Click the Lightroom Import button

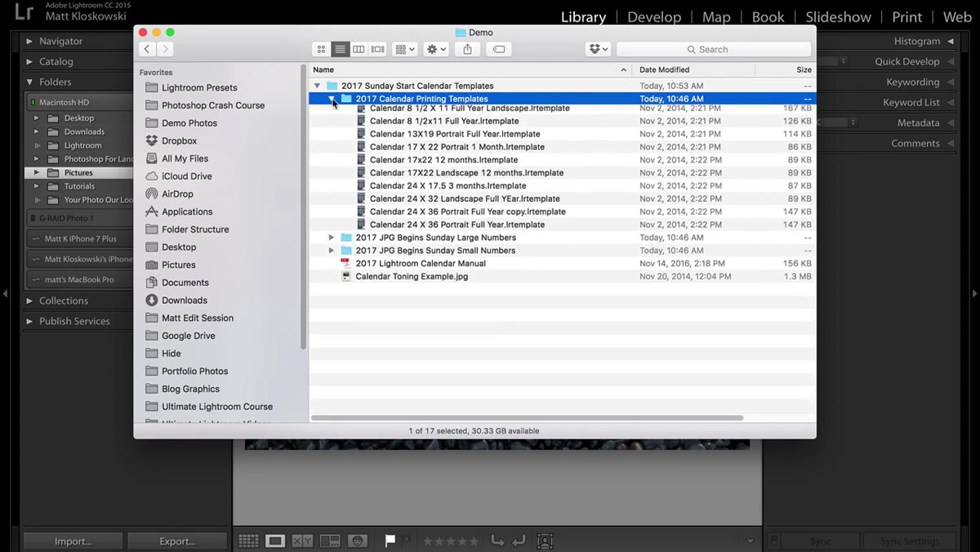tap(73, 541)
